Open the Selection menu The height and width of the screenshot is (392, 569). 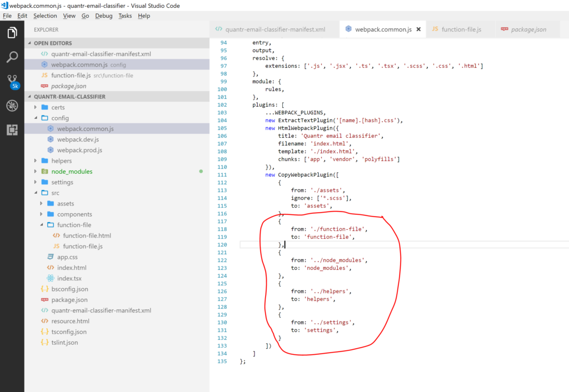pyautogui.click(x=45, y=16)
